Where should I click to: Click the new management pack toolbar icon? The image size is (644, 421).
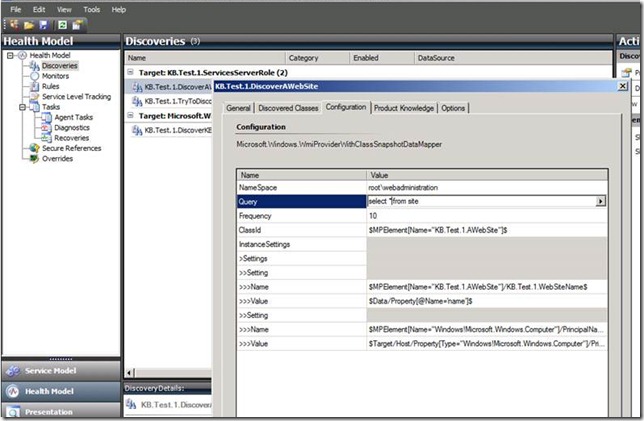pyautogui.click(x=14, y=25)
